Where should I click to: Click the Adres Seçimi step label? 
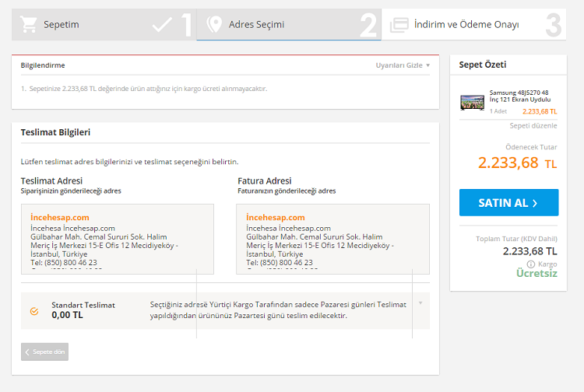pos(256,25)
